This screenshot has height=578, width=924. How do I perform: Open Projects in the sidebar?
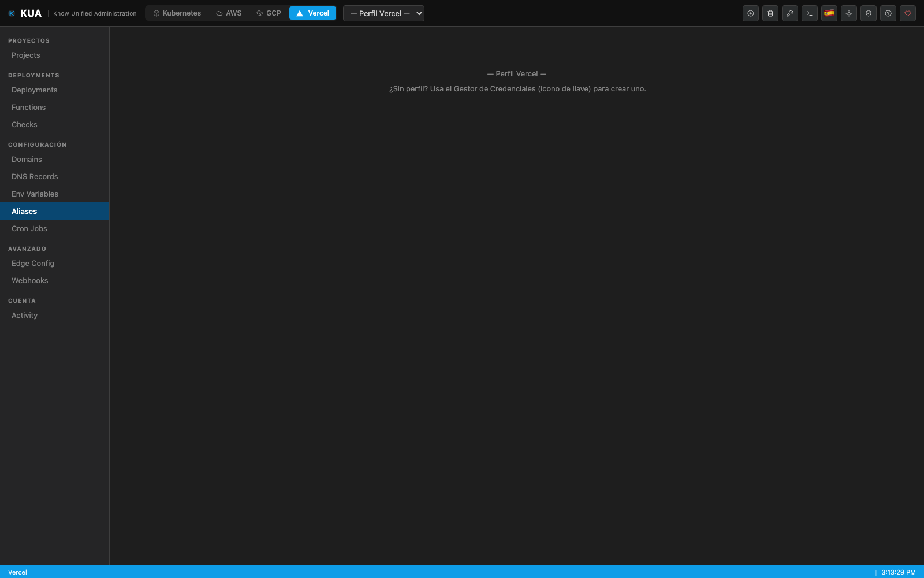pos(54,55)
